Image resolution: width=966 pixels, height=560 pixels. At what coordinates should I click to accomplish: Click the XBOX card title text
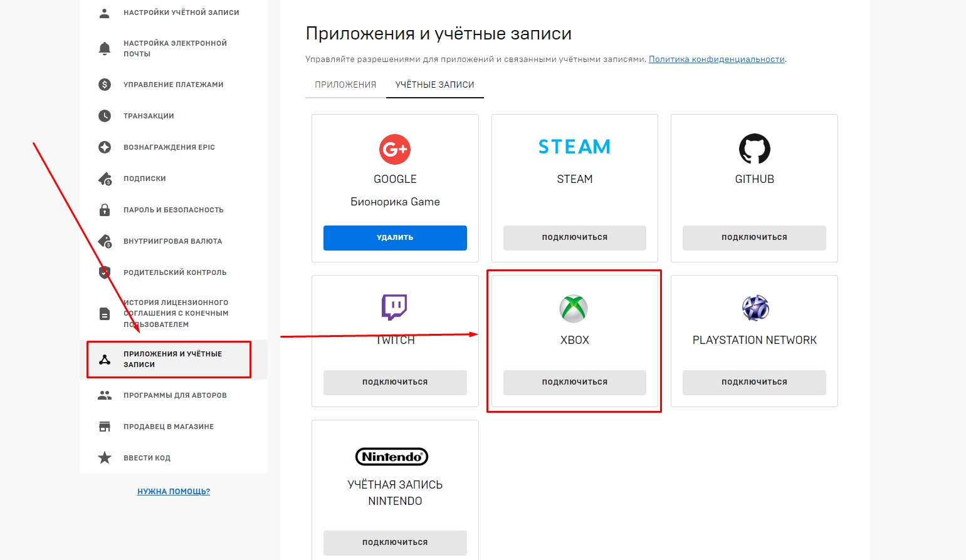tap(575, 340)
